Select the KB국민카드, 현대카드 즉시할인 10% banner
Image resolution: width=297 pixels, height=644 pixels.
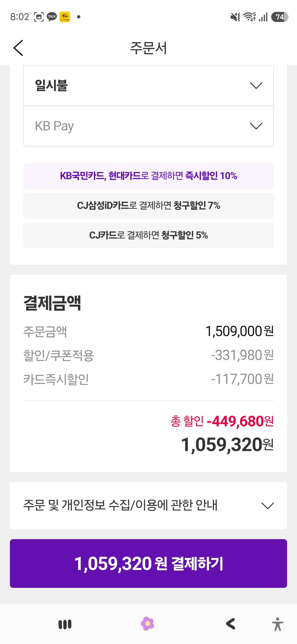point(148,176)
